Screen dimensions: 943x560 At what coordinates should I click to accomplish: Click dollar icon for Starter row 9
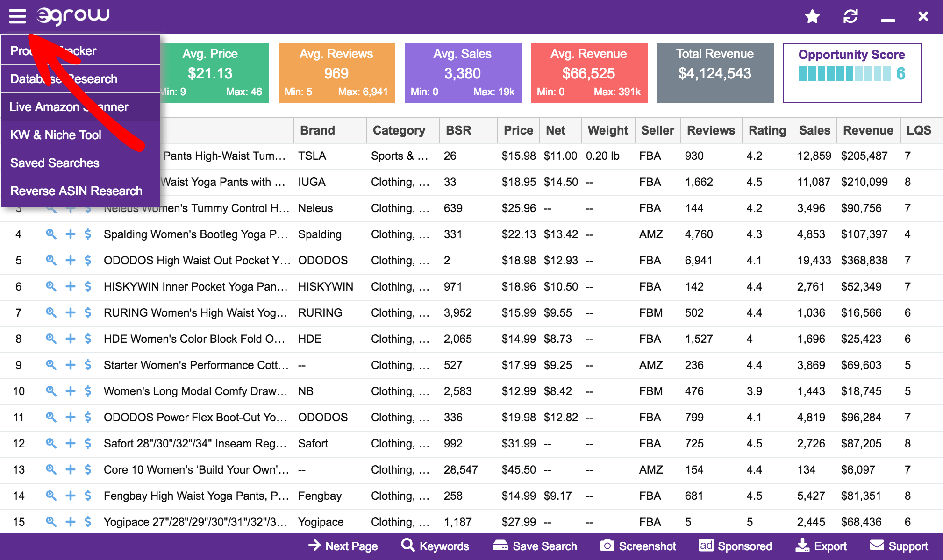click(88, 365)
